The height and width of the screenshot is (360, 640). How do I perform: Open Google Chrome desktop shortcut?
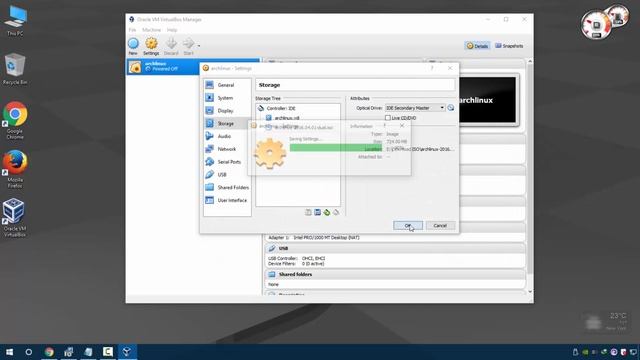pos(15,120)
